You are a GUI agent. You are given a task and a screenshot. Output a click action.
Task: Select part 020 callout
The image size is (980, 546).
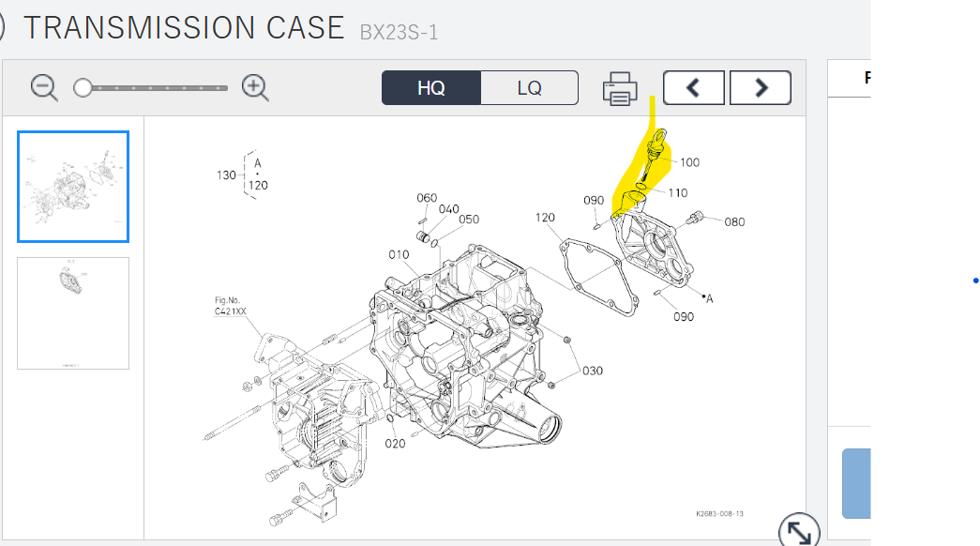point(396,443)
